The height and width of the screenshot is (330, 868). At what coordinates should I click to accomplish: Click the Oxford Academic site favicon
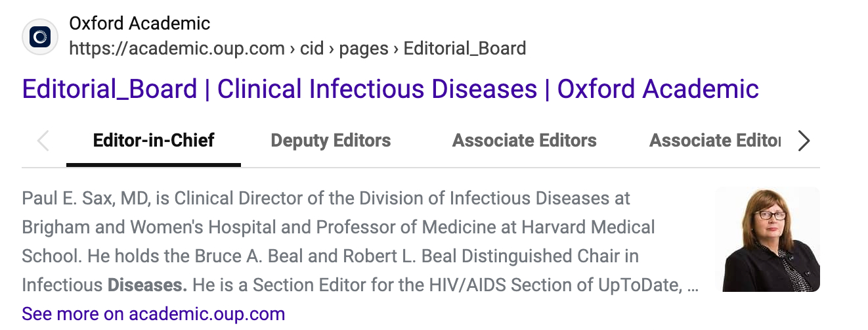coord(40,37)
